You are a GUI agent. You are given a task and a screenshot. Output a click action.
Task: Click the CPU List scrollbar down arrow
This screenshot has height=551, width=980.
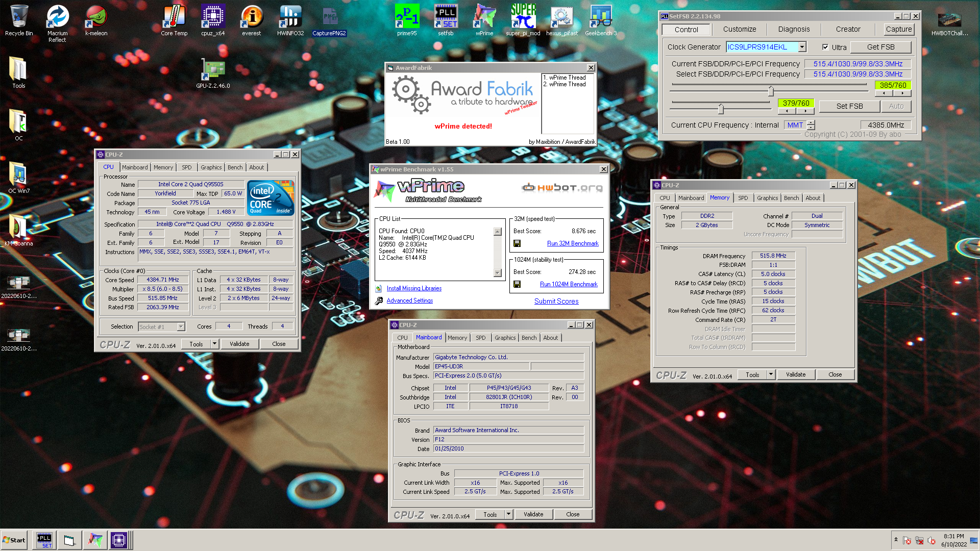498,273
